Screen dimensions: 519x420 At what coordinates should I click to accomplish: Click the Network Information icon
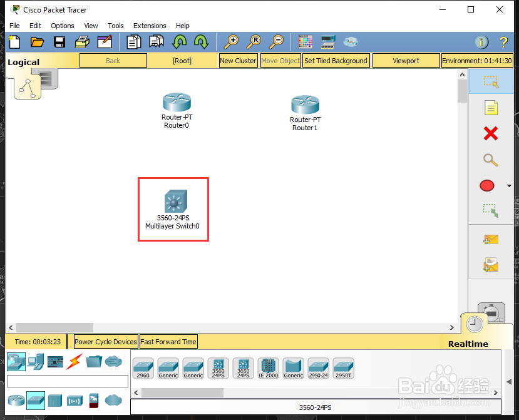point(481,42)
